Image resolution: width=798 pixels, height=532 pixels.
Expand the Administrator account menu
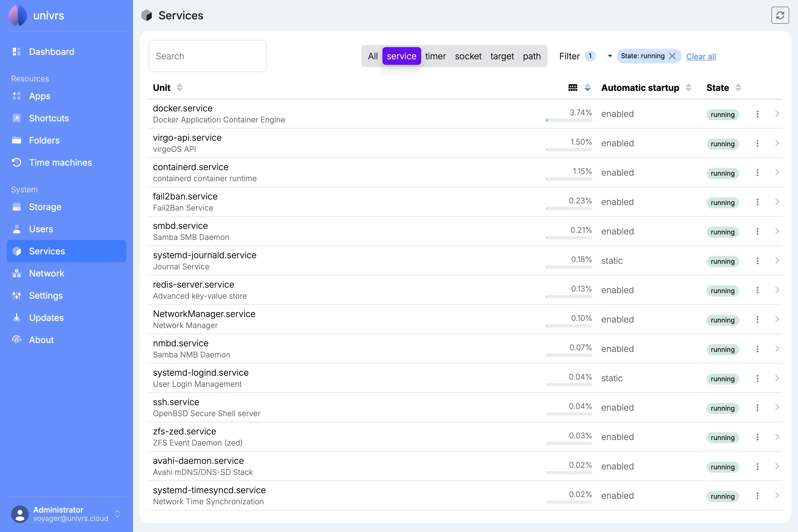117,514
